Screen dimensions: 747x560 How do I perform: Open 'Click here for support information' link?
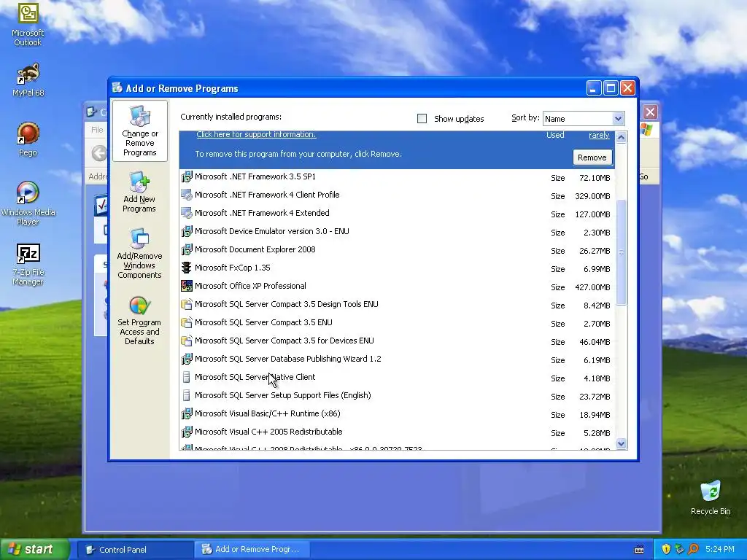pyautogui.click(x=256, y=134)
